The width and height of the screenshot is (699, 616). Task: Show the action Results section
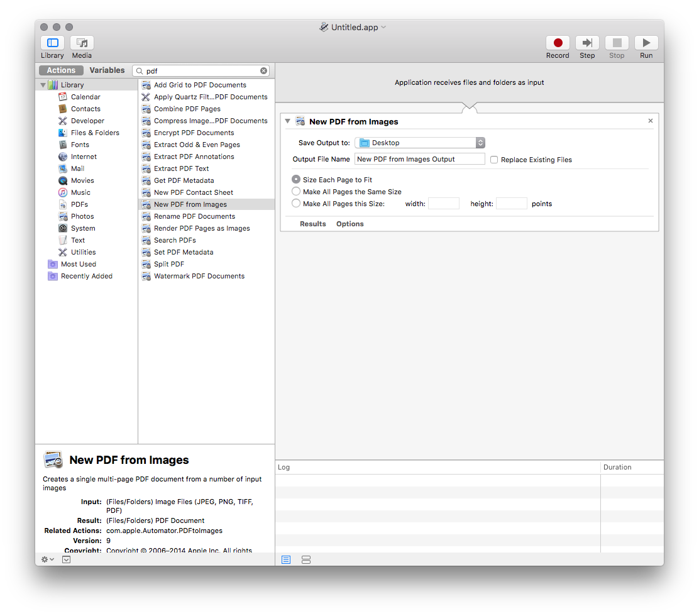tap(312, 224)
